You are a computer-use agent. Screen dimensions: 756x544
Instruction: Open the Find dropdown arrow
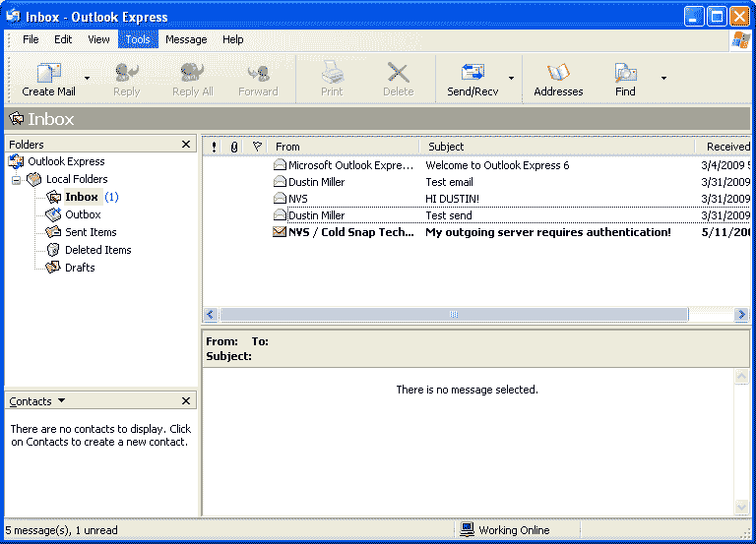click(663, 78)
